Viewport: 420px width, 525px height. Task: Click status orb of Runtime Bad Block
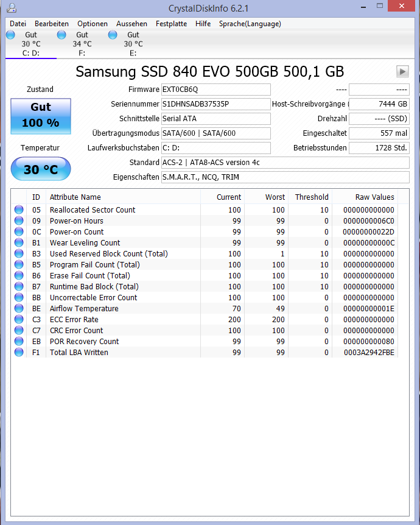[x=19, y=287]
